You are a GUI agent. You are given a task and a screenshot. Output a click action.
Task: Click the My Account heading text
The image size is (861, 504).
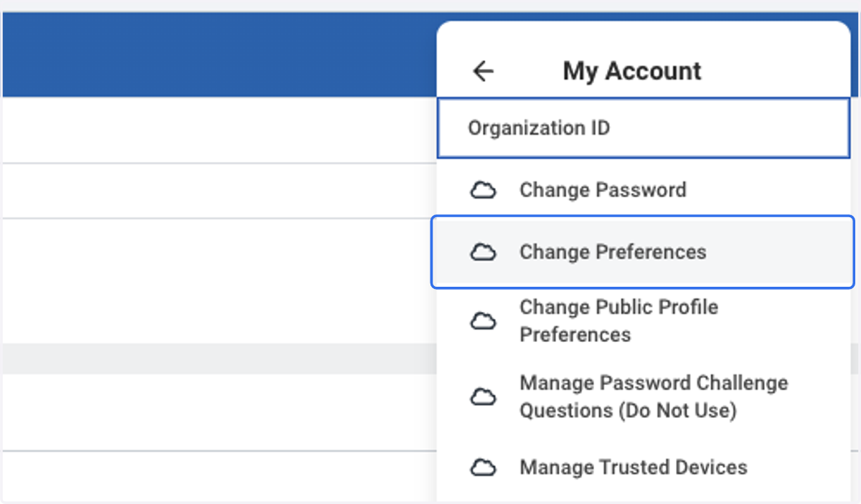(x=632, y=71)
